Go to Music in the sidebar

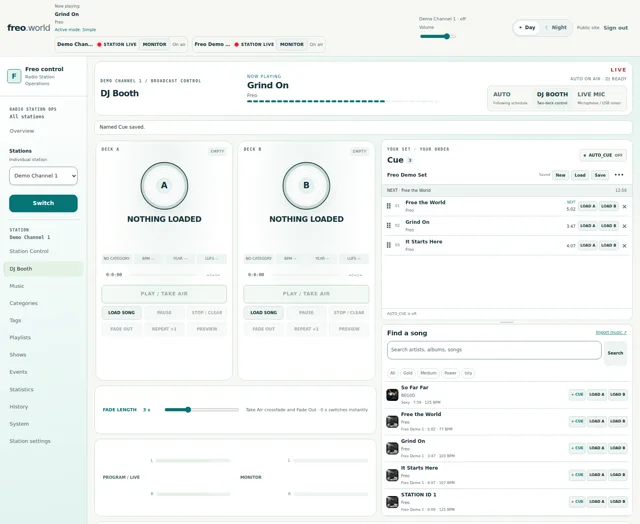pyautogui.click(x=17, y=286)
